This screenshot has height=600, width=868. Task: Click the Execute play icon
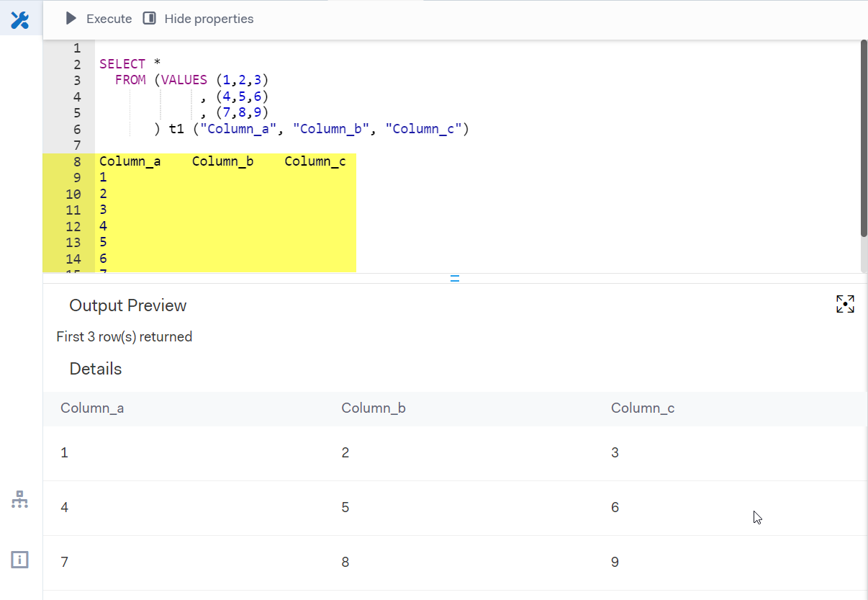[71, 19]
